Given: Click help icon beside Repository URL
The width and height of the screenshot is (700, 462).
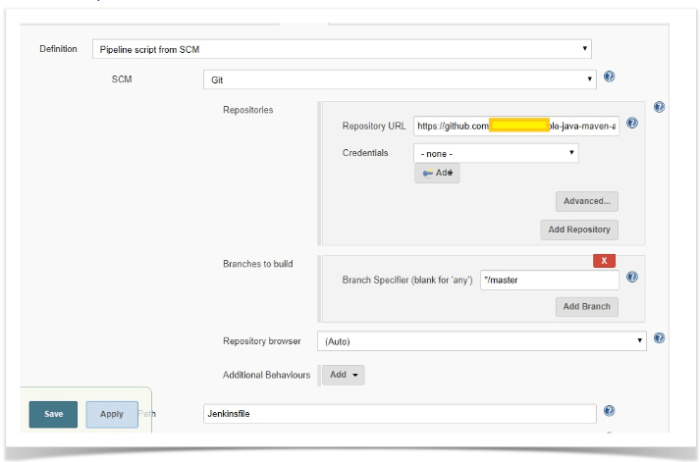Looking at the screenshot, I should [631, 126].
